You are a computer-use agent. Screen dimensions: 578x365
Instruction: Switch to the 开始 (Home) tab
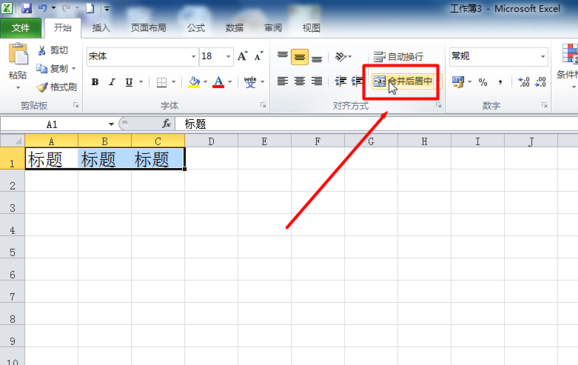(x=63, y=28)
